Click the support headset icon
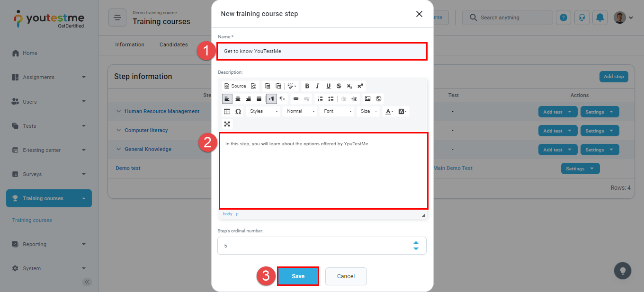 pos(582,18)
